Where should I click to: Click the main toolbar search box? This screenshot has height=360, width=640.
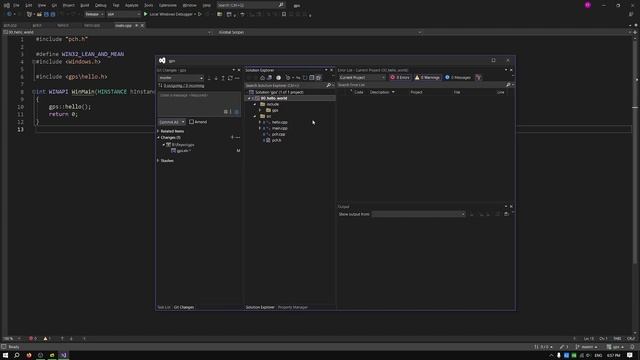pos(250,5)
